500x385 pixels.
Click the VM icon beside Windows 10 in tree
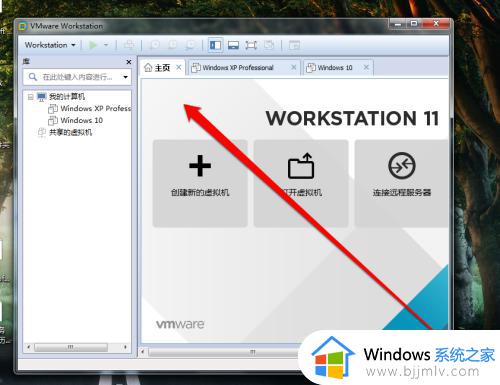[53, 120]
